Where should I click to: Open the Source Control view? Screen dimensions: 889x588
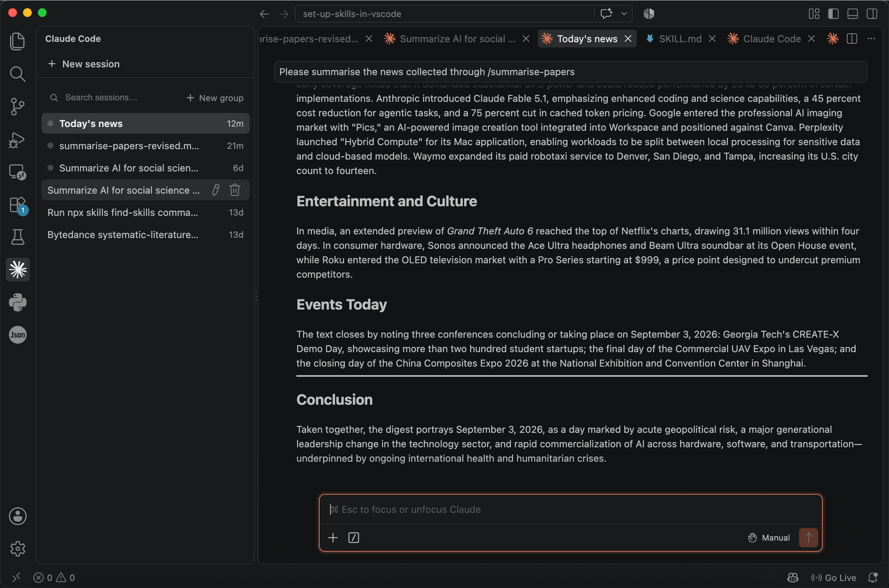[x=17, y=107]
